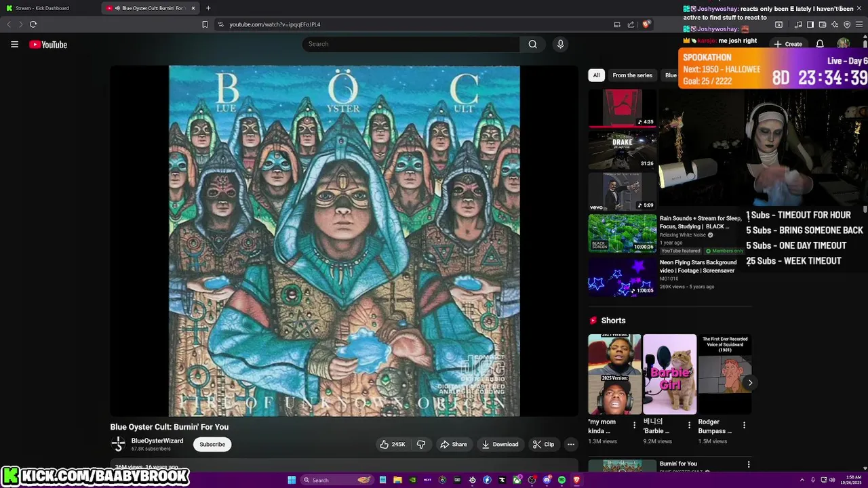Go back in Brave browser
The height and width of the screenshot is (488, 868).
(9, 24)
